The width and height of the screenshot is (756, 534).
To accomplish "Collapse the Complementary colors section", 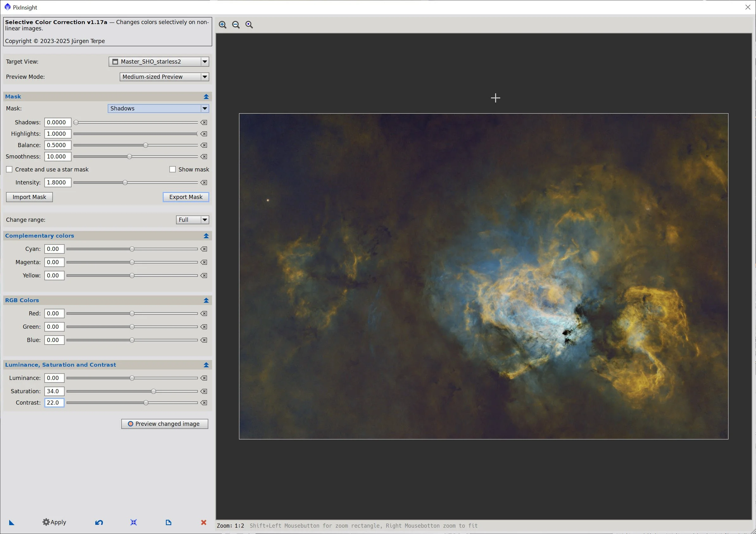I will point(206,236).
